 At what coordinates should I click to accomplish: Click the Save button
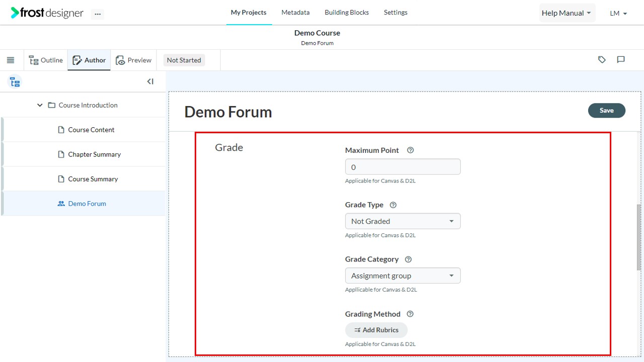pyautogui.click(x=607, y=111)
